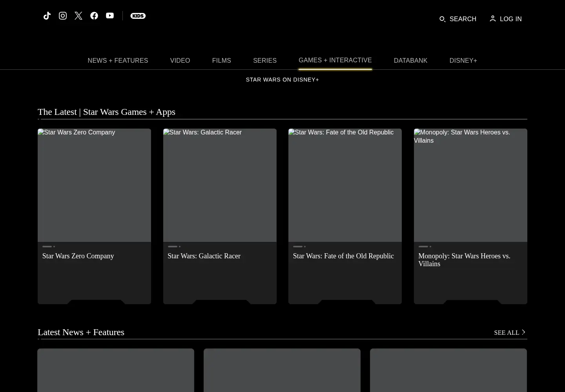Open the Instagram social icon
The image size is (565, 392).
63,16
